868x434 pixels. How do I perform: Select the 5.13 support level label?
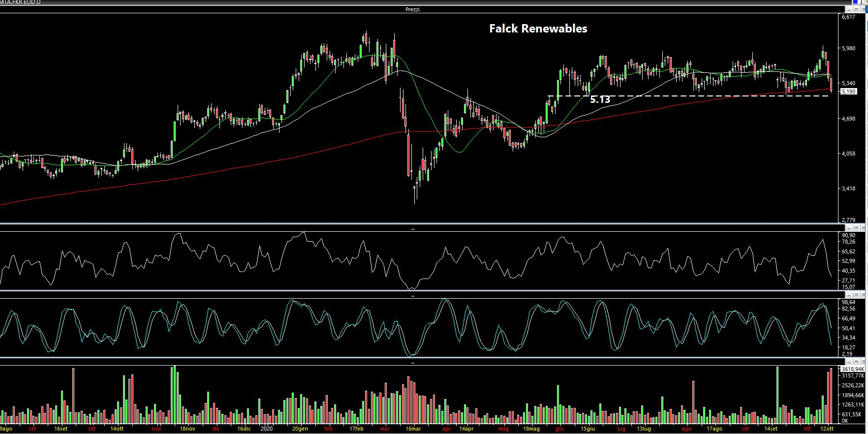[600, 100]
